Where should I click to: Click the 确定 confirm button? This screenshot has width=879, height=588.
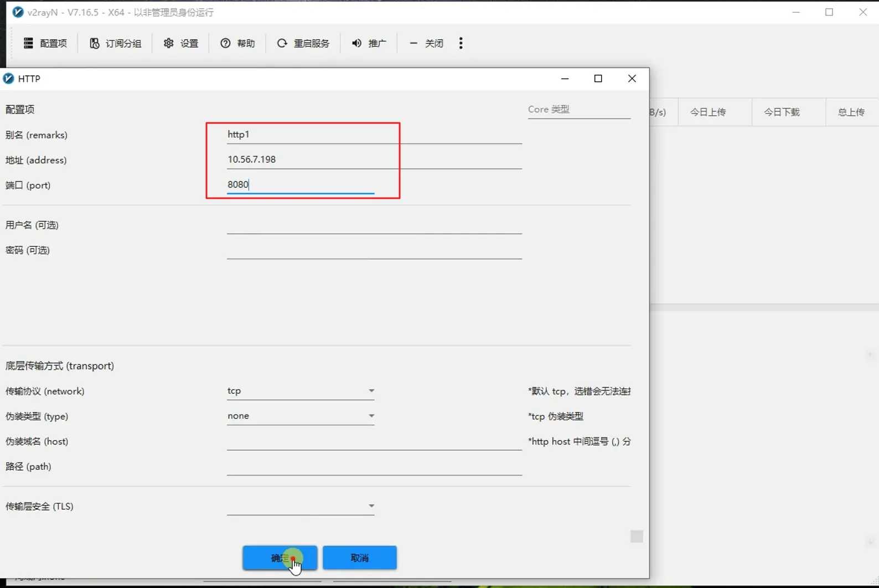point(280,558)
